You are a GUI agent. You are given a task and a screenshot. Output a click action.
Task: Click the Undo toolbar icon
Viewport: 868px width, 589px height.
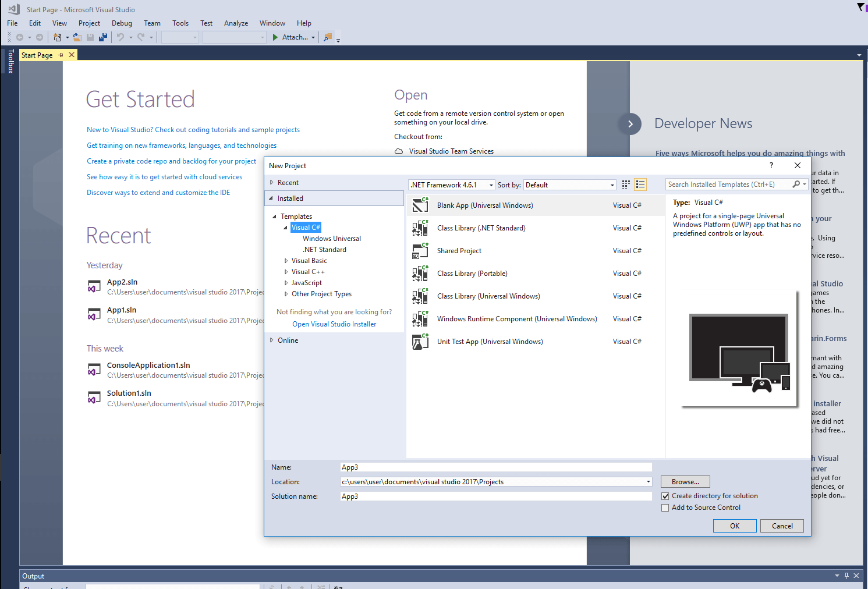point(120,37)
